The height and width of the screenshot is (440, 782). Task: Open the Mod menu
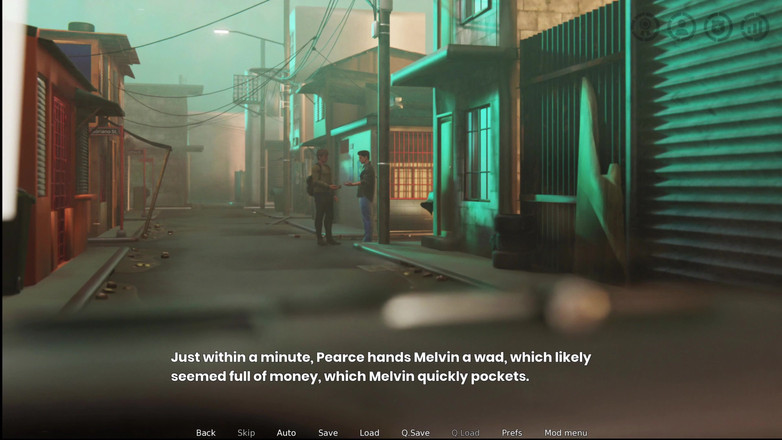coord(565,433)
